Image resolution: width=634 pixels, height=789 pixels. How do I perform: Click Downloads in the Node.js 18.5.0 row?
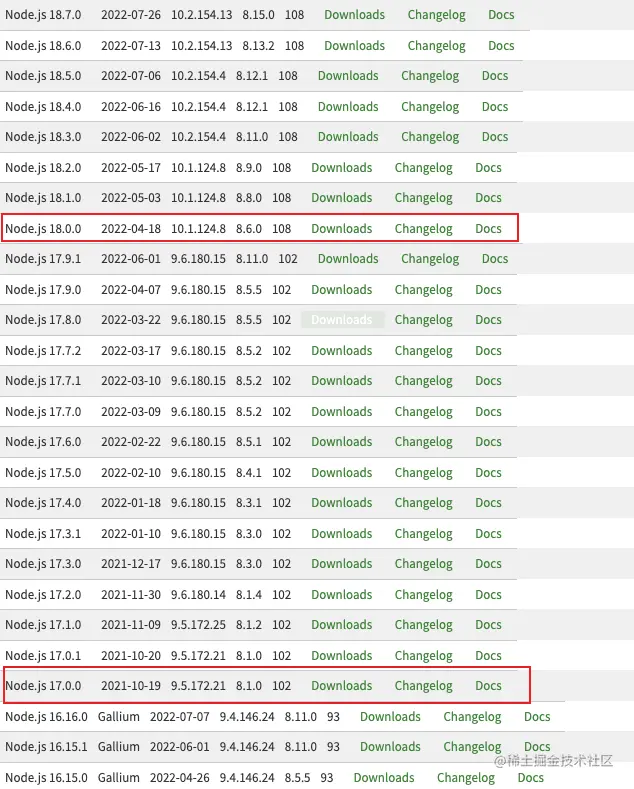tap(348, 76)
